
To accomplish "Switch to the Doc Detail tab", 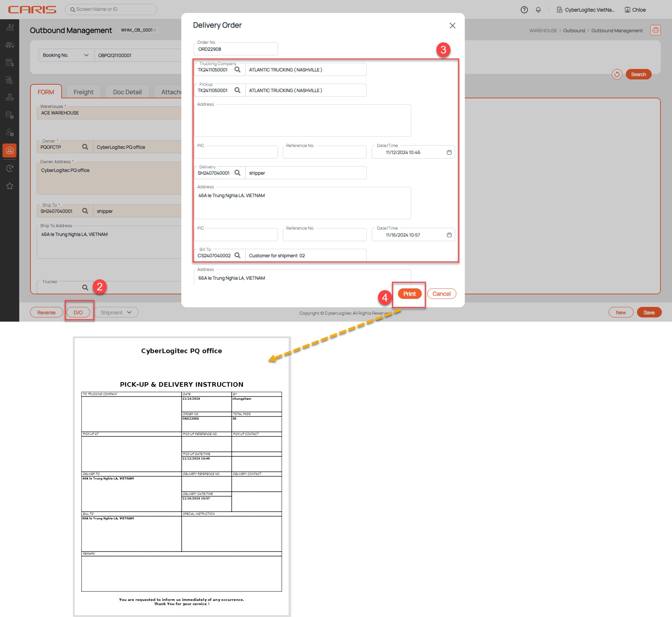I will pos(127,92).
